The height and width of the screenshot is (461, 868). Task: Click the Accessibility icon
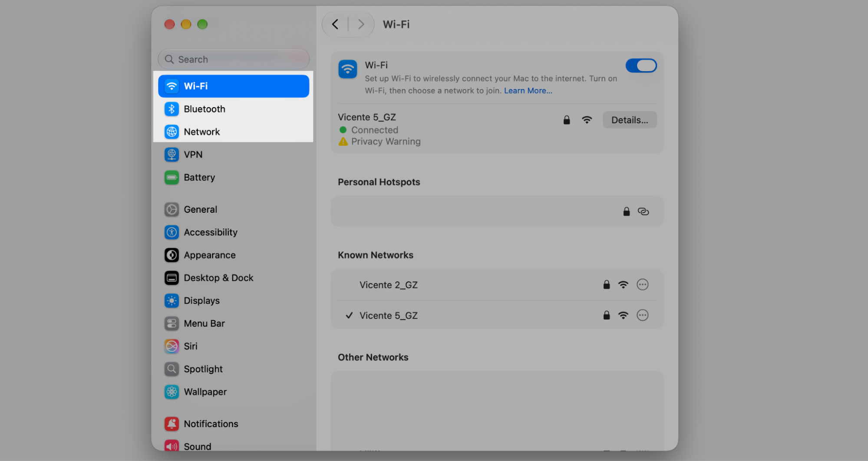coord(172,232)
